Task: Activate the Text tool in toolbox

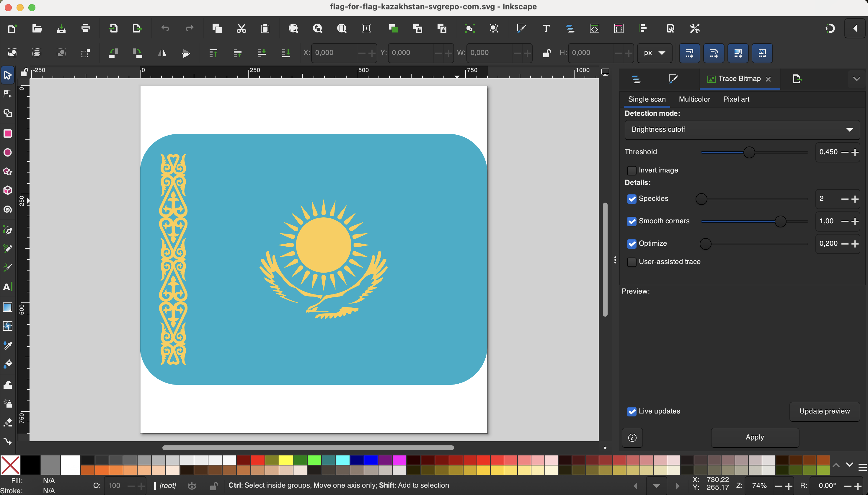Action: click(7, 286)
